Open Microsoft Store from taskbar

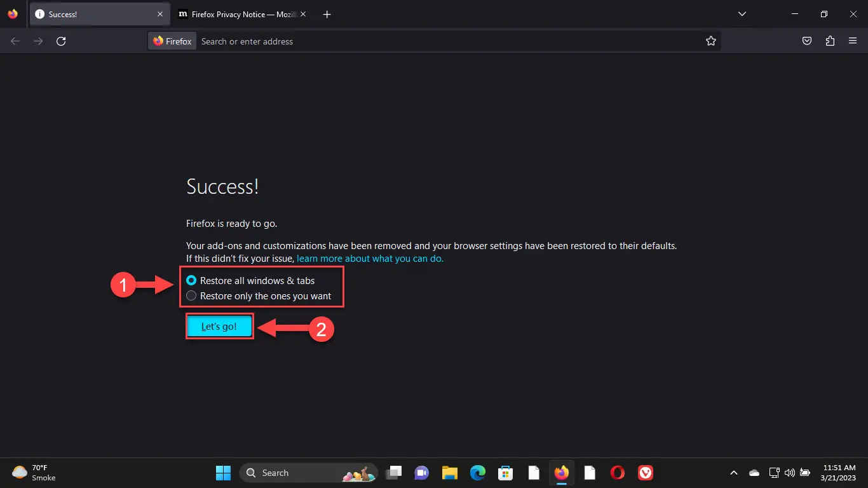tap(505, 473)
